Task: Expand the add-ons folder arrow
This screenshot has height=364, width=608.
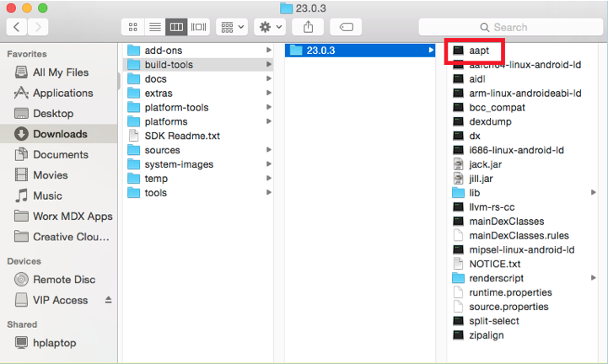Action: tap(268, 50)
